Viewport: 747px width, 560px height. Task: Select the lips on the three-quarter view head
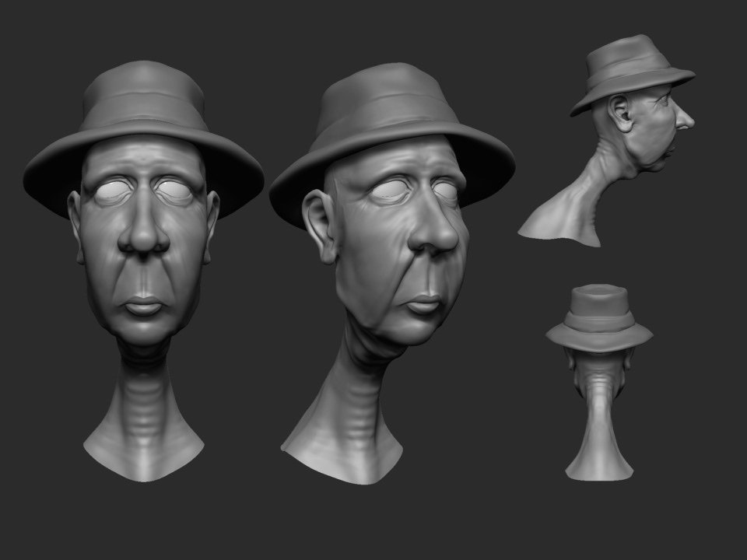[x=424, y=303]
